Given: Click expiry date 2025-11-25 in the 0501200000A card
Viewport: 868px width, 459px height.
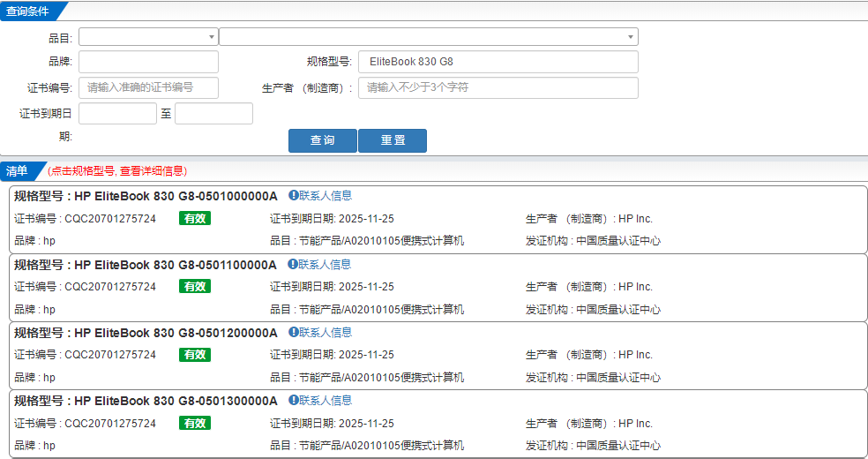Looking at the screenshot, I should (x=366, y=355).
